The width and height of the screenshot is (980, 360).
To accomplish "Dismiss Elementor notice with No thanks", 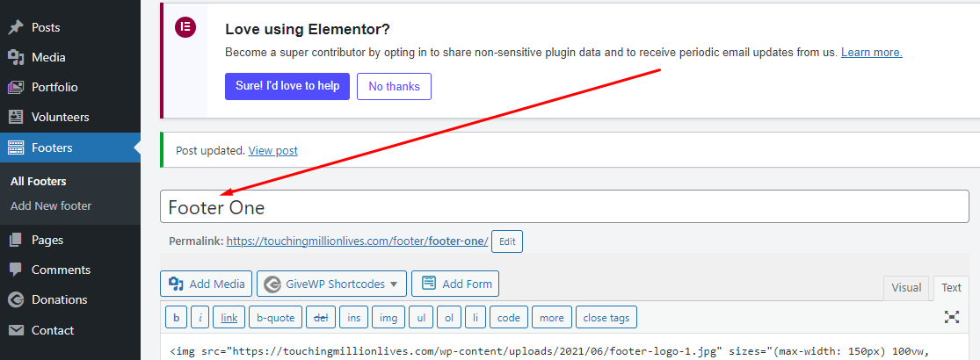I will pyautogui.click(x=394, y=86).
